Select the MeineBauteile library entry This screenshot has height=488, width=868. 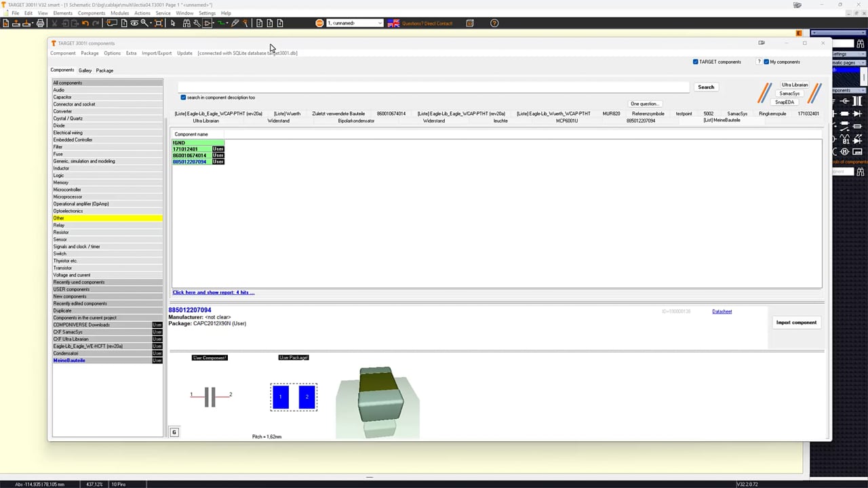[x=107, y=361]
